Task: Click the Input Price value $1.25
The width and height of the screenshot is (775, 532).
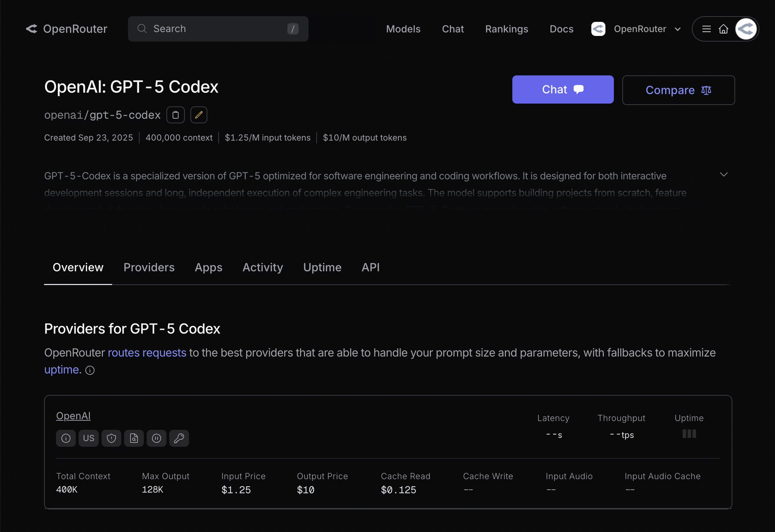Action: pos(236,490)
